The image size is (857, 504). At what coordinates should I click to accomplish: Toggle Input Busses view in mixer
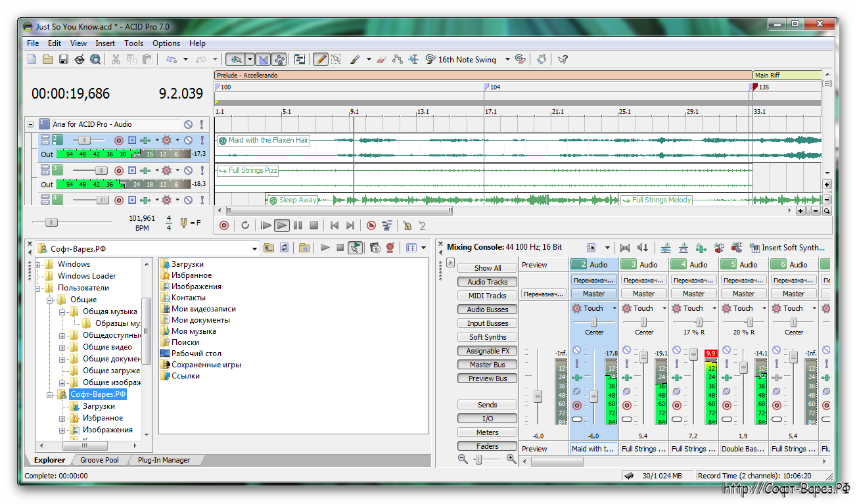(488, 323)
